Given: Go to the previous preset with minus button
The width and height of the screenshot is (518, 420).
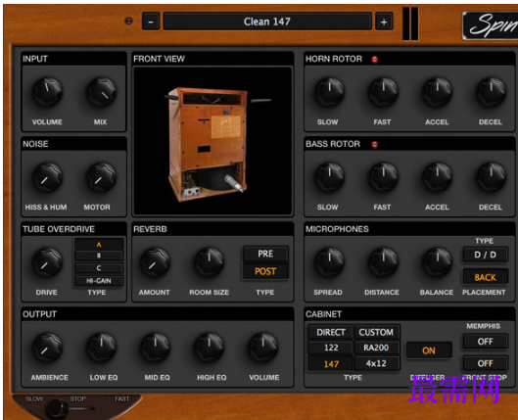Looking at the screenshot, I should click(151, 22).
